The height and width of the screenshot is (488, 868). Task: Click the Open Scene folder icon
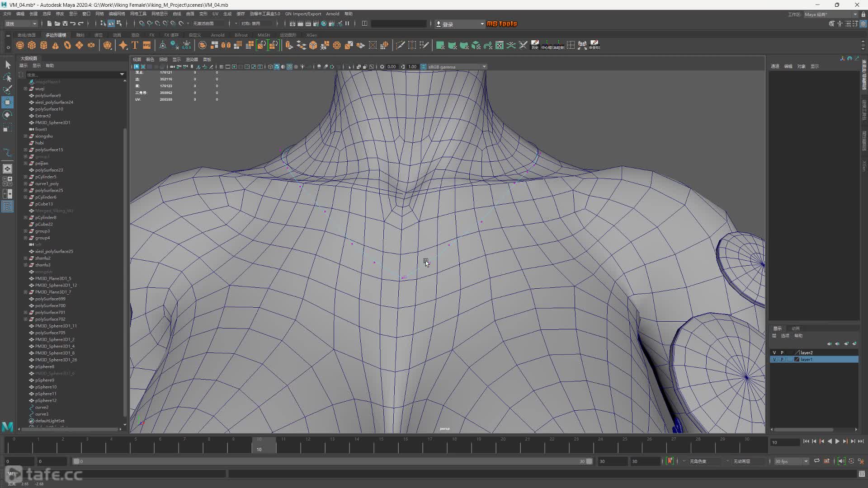(x=57, y=23)
